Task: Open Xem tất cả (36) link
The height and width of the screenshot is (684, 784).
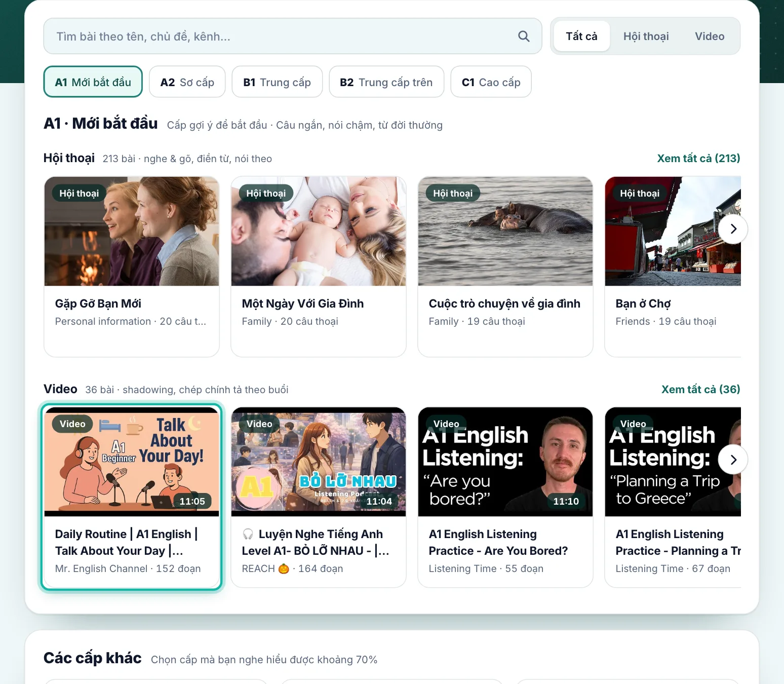Action: 700,389
